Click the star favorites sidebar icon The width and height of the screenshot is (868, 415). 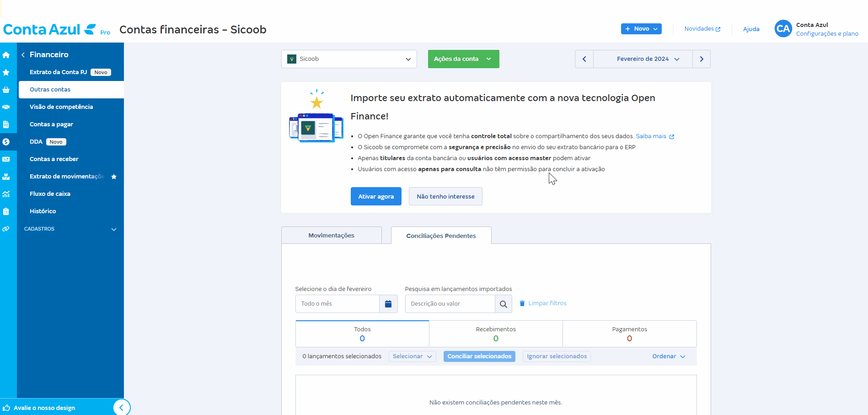click(6, 72)
